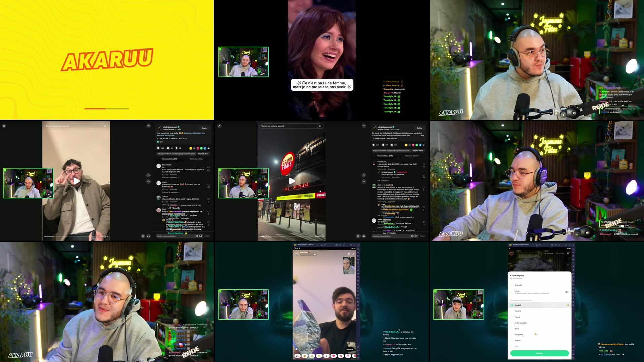Click the BlueStacks home icon in the title bar

pos(322,245)
